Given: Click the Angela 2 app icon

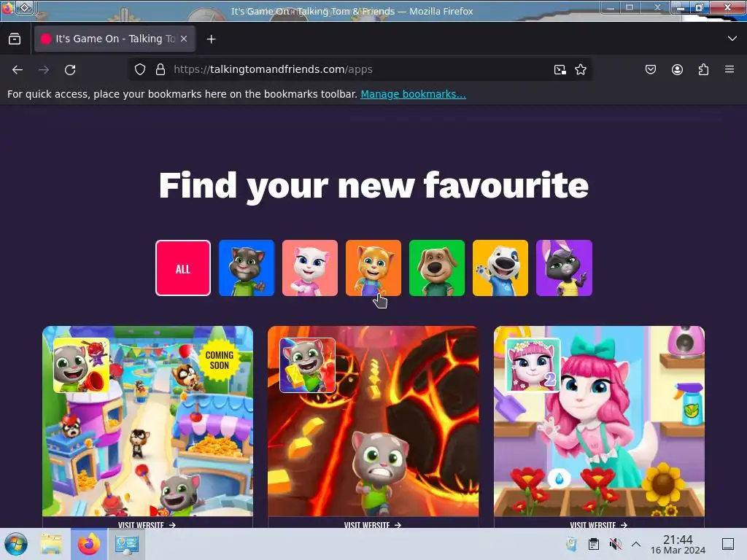Looking at the screenshot, I should [x=533, y=365].
